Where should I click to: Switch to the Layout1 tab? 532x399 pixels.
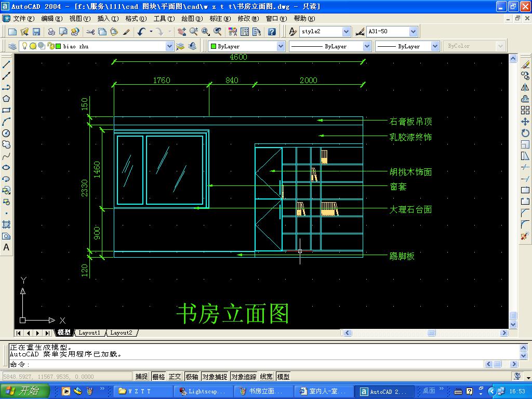point(89,333)
